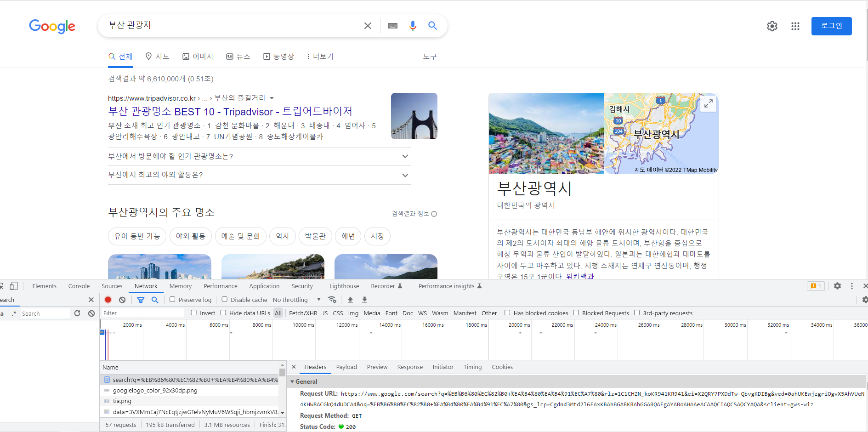Clear the DevTools search results

(91, 313)
